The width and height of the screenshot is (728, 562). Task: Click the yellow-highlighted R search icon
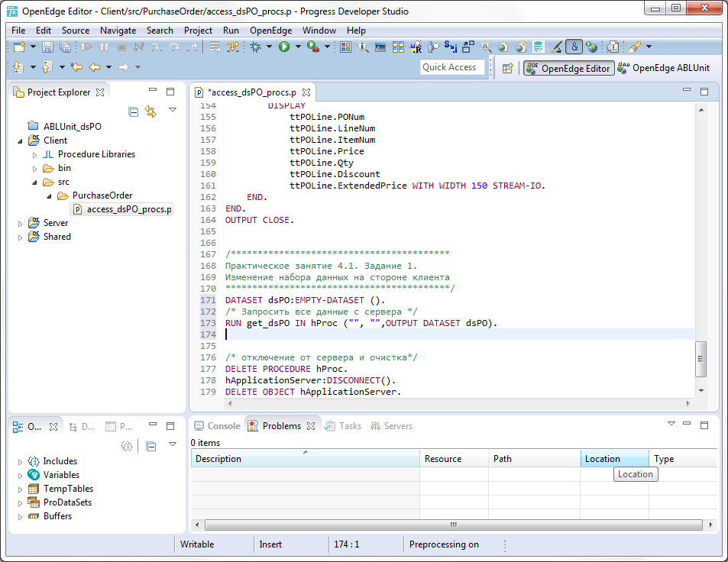point(416,47)
